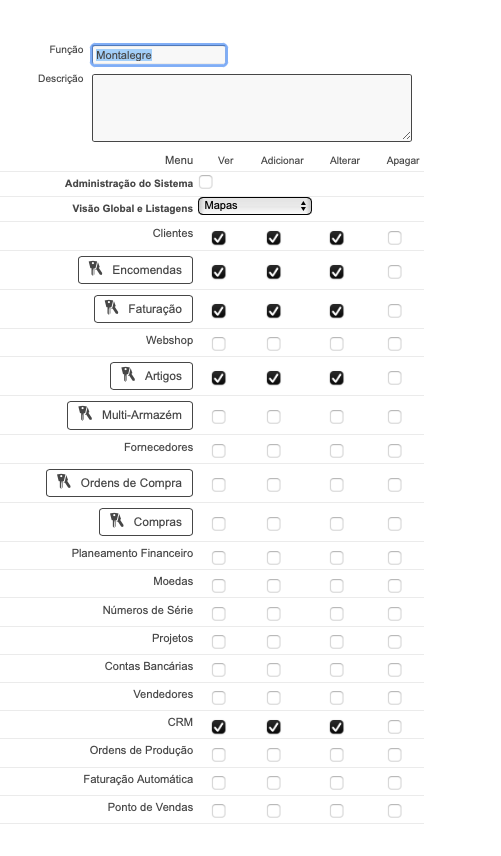Screen dimensions: 501x856
Task: Uncheck Ver permission for Clientes
Action: [218, 238]
